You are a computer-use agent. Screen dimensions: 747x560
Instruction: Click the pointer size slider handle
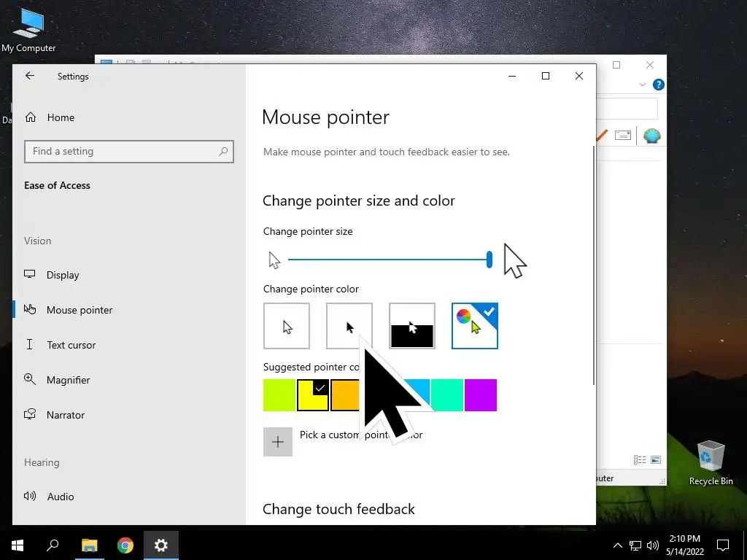pos(489,260)
